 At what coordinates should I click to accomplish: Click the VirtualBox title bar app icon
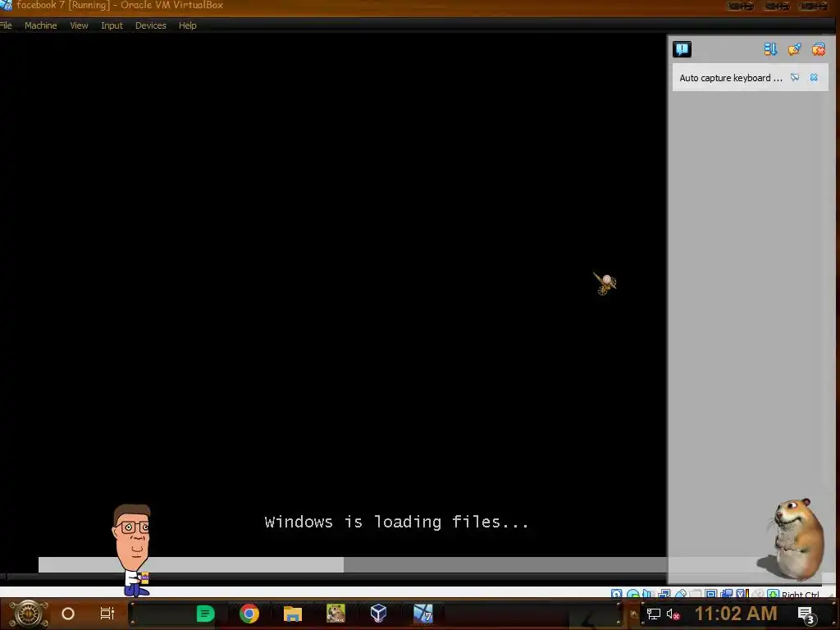coord(6,6)
